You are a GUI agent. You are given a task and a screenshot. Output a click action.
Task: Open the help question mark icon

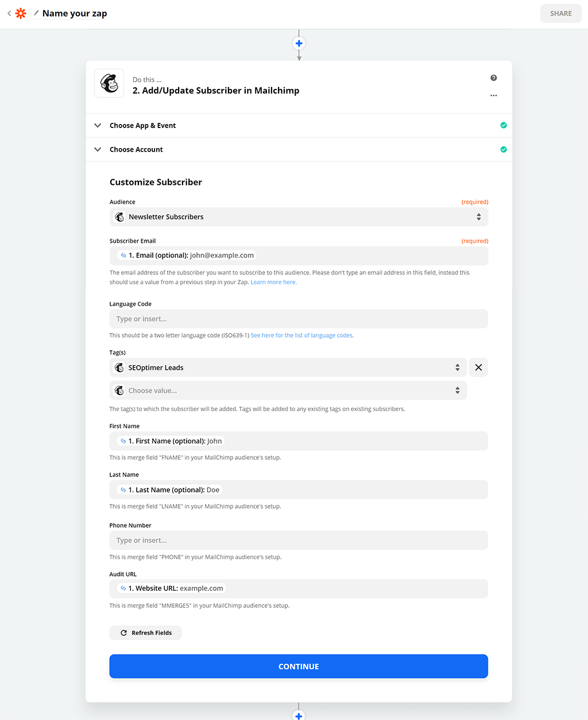pyautogui.click(x=493, y=78)
